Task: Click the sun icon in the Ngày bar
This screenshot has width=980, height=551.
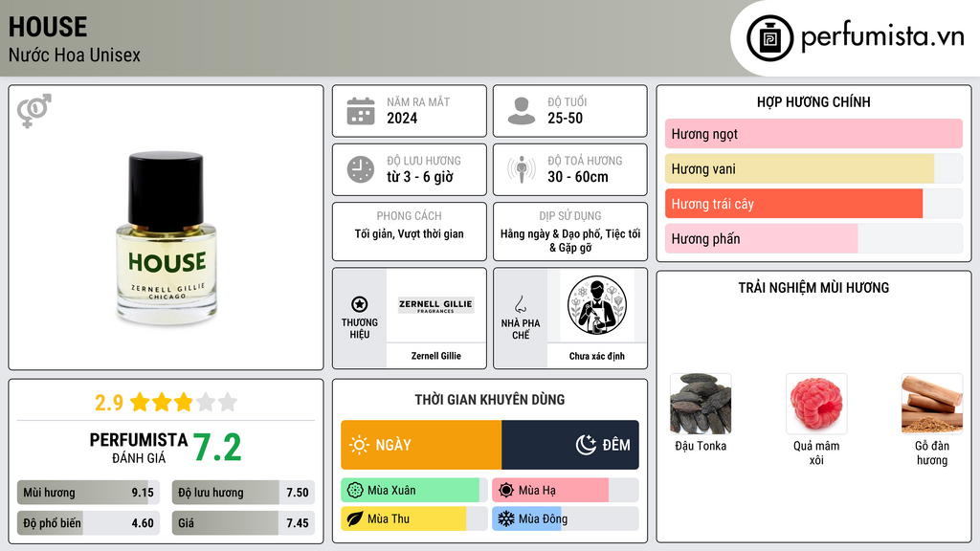Action: [x=360, y=445]
